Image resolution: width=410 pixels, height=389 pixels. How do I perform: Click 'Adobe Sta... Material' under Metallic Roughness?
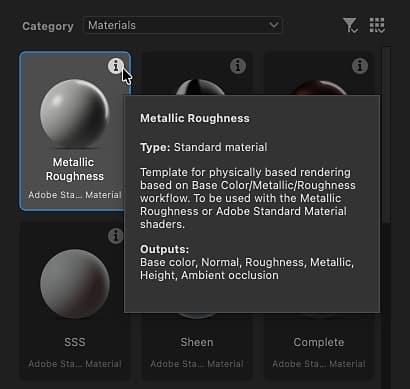pyautogui.click(x=75, y=195)
